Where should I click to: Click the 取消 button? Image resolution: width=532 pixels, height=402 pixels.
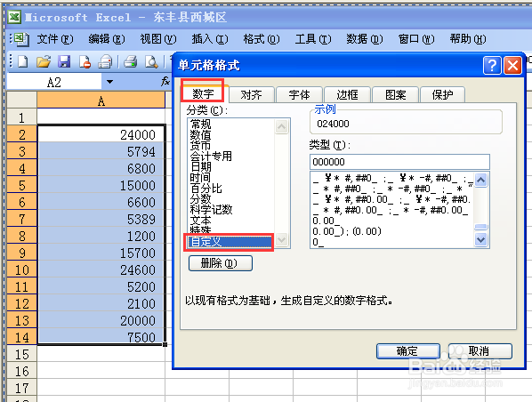[x=480, y=351]
